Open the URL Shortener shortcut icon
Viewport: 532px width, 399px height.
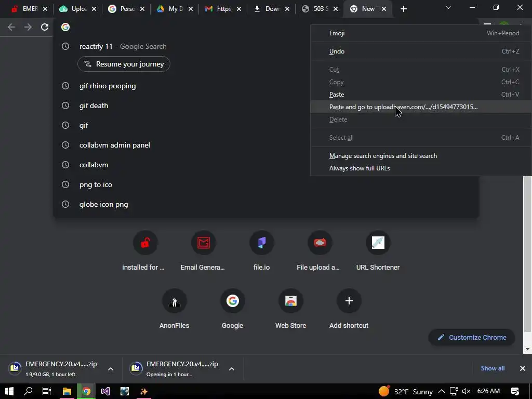click(x=378, y=243)
